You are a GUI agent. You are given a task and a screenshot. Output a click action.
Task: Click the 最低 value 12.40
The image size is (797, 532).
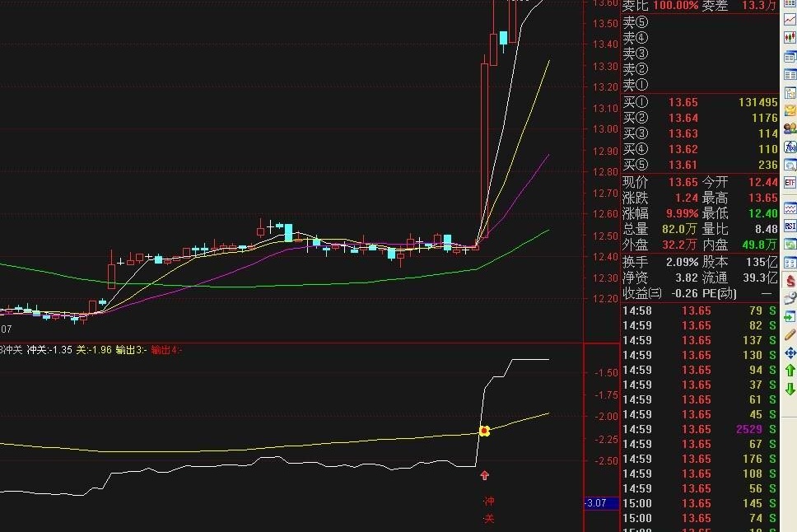(x=763, y=213)
